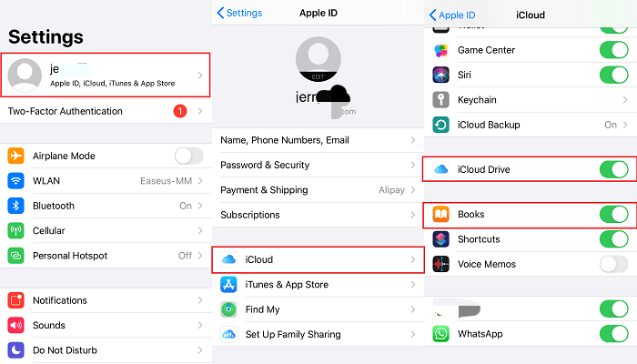637x364 pixels.
Task: Tap the green WhatsApp icon
Action: 441,334
